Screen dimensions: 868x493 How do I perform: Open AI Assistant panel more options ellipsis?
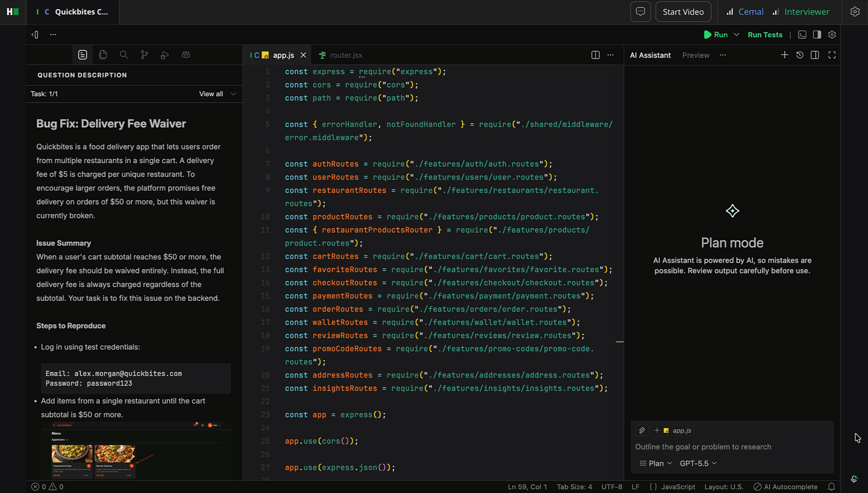pos(723,55)
